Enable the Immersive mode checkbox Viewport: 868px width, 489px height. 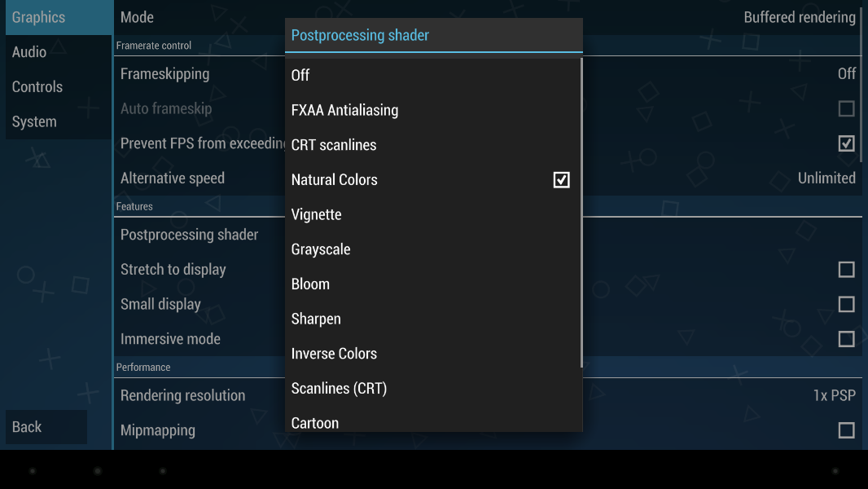click(x=846, y=339)
